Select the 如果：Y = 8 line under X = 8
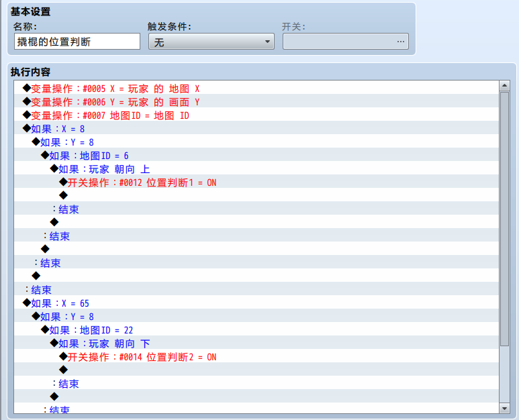 click(x=256, y=141)
